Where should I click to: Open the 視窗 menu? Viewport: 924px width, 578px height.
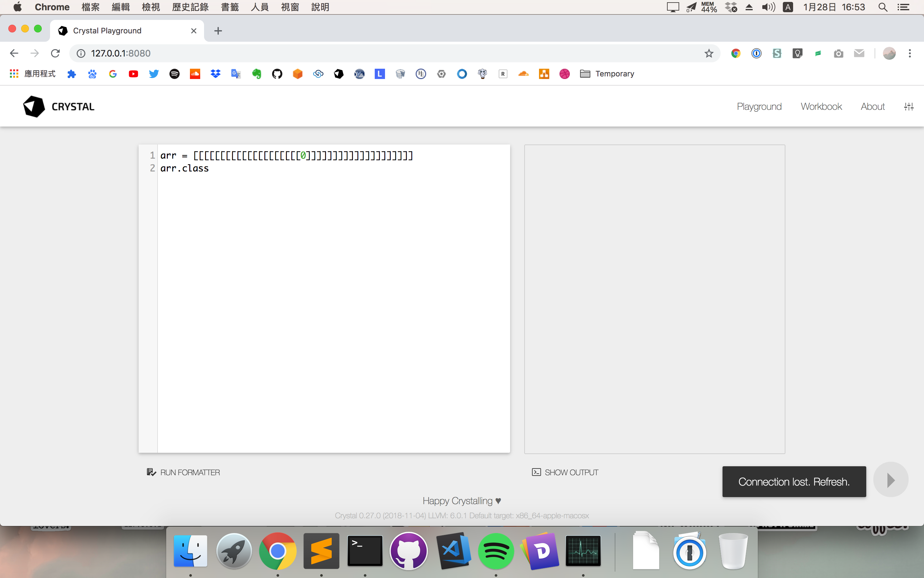pyautogui.click(x=290, y=7)
